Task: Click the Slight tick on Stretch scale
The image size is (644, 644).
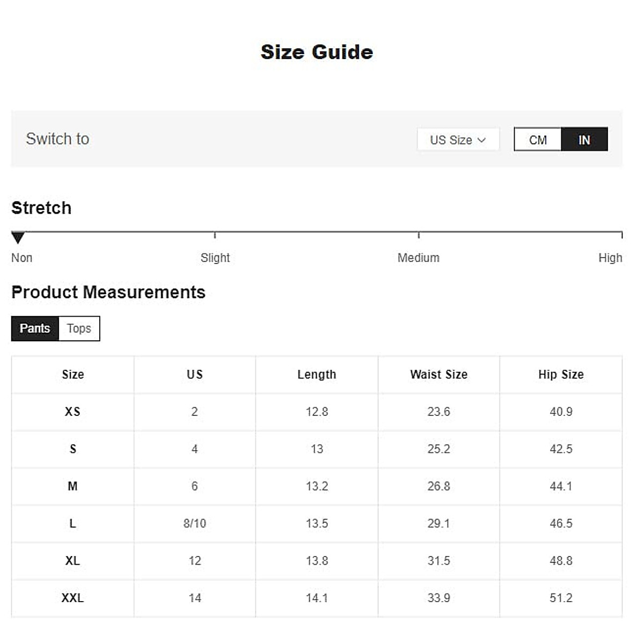Action: [x=215, y=235]
